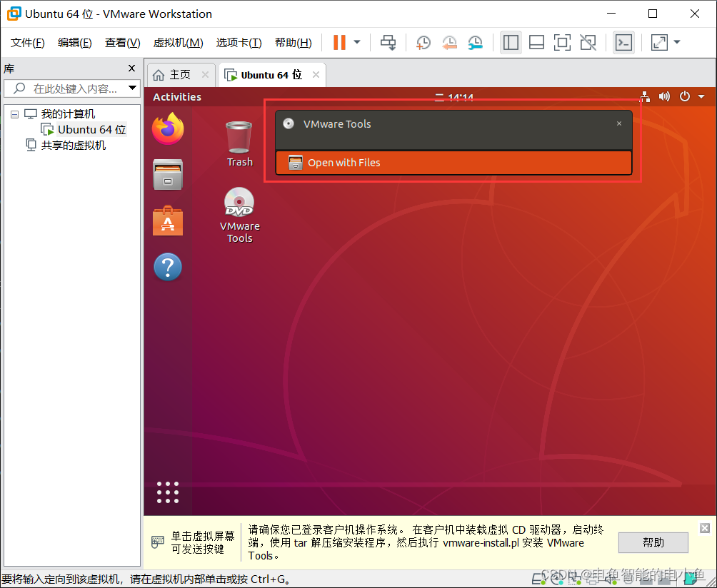Toggle the Unity mode toolbar icon
Image resolution: width=717 pixels, height=588 pixels.
click(x=588, y=43)
